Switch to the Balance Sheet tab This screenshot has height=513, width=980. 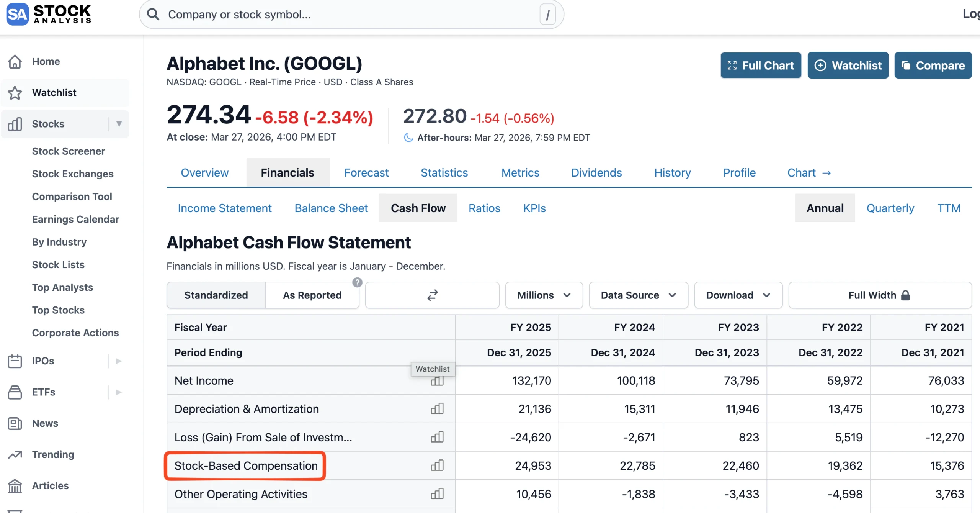coord(331,208)
